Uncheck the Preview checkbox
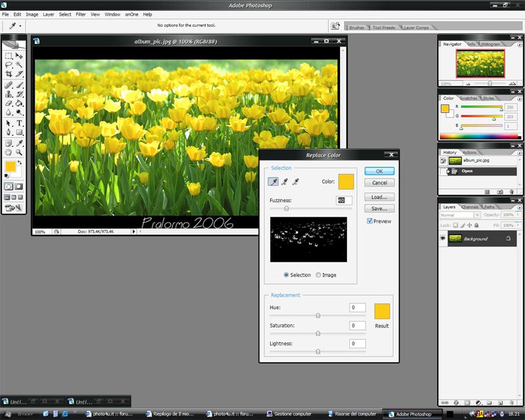 (370, 221)
